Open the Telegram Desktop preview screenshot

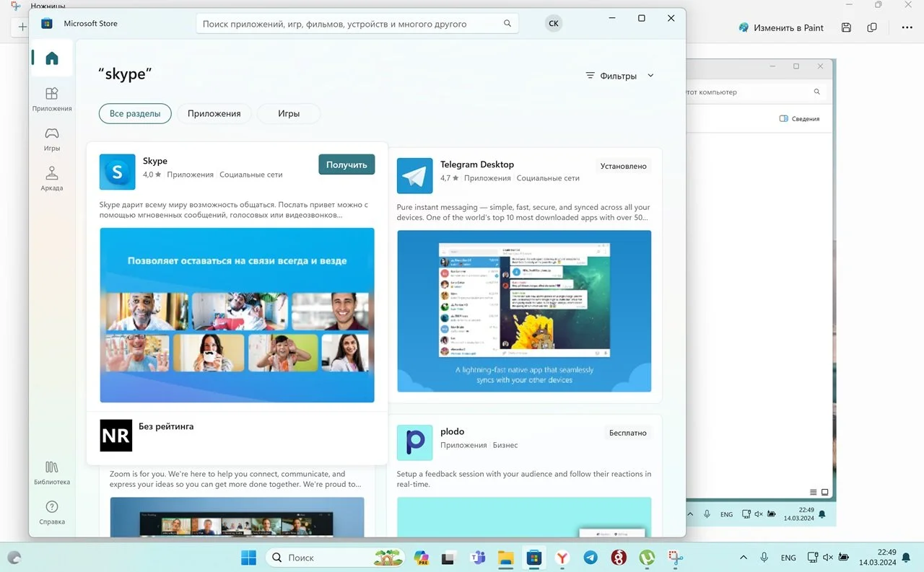(524, 311)
